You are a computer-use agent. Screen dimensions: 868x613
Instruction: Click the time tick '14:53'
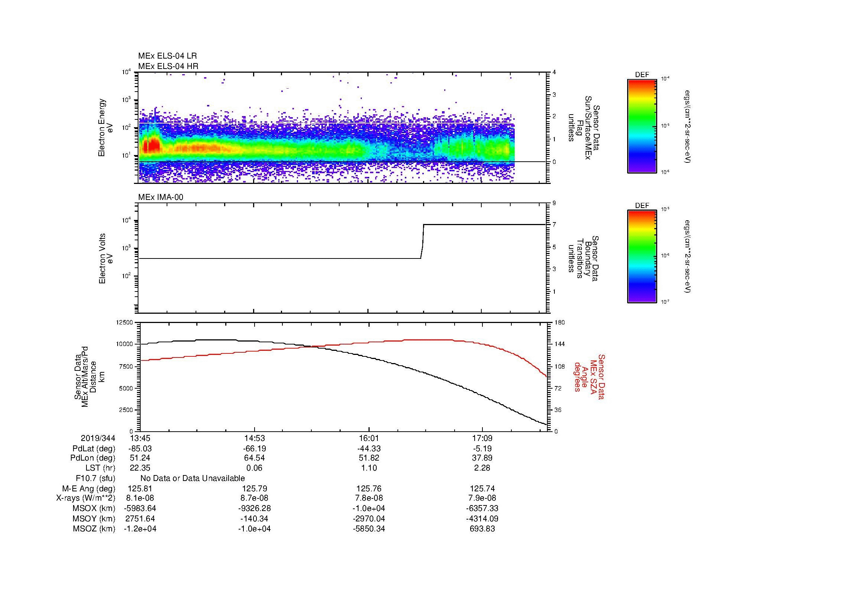point(255,438)
